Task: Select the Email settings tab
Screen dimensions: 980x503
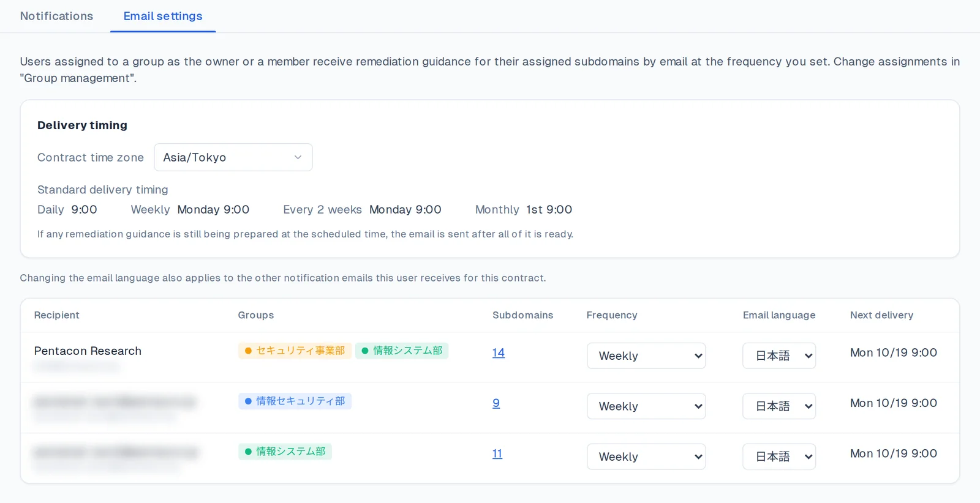Action: (163, 16)
